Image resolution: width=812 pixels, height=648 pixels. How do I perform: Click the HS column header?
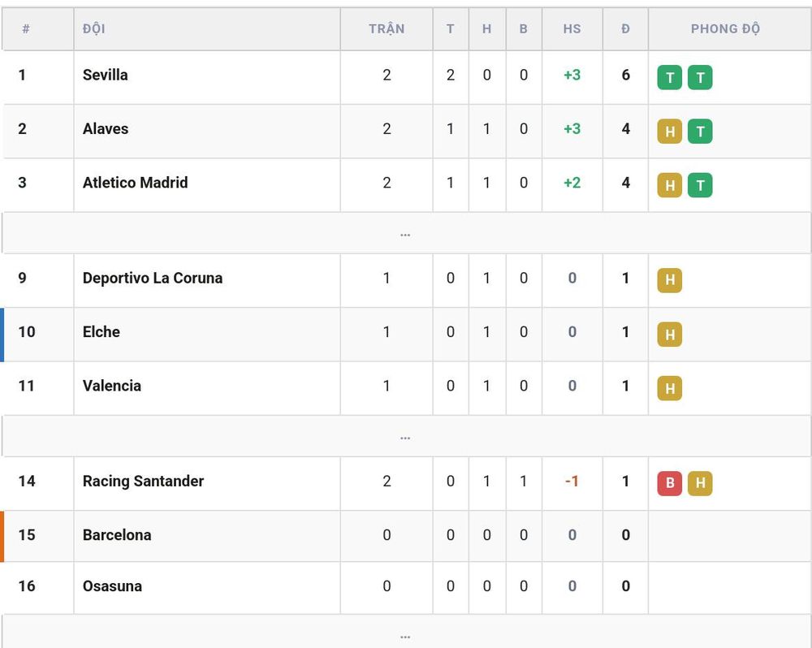point(572,29)
